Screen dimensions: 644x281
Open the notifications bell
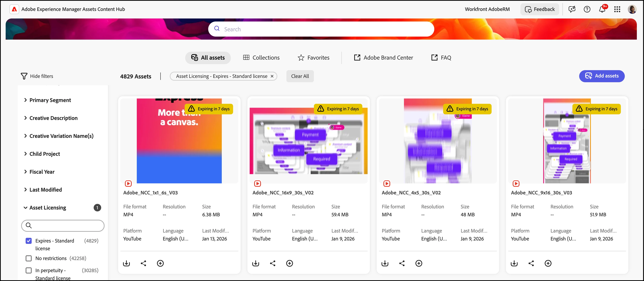602,9
